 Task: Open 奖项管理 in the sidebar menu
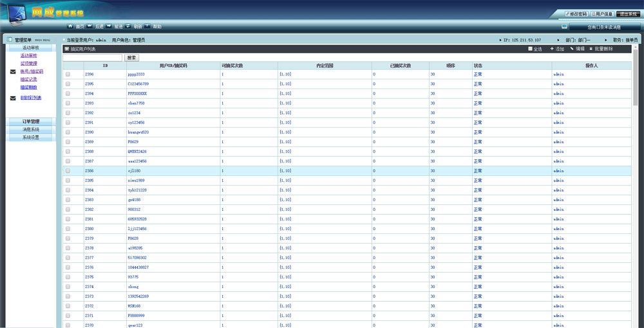[x=28, y=63]
